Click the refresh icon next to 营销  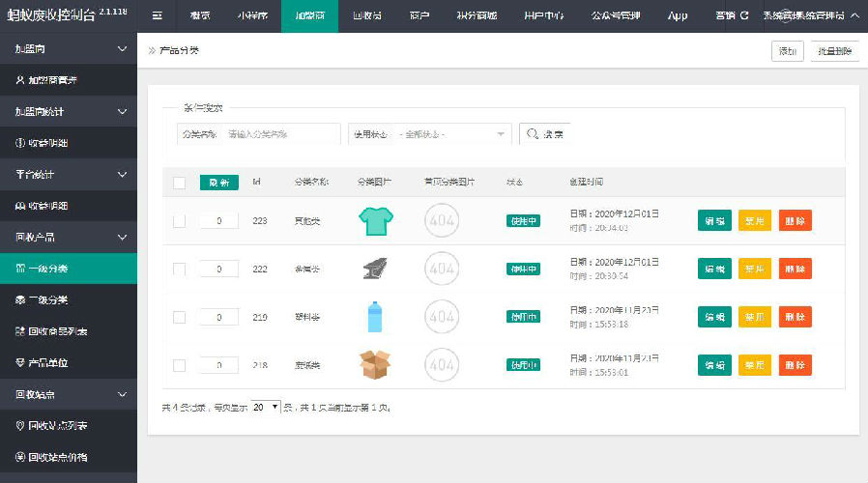(744, 15)
